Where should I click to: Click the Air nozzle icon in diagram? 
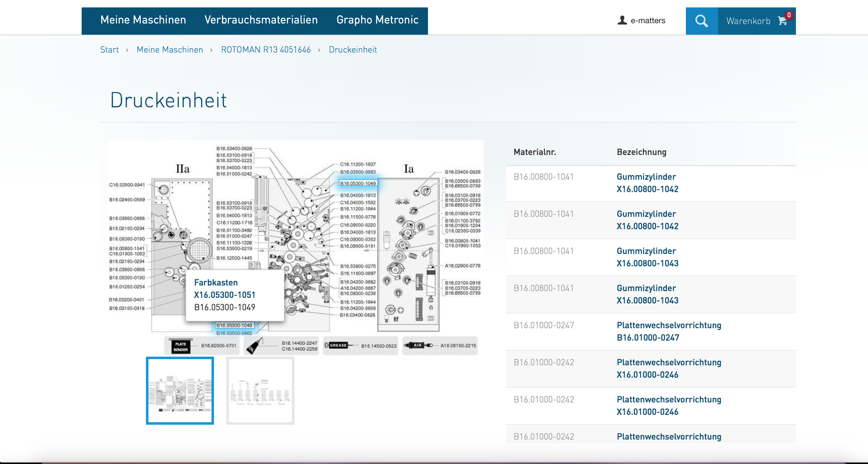418,346
